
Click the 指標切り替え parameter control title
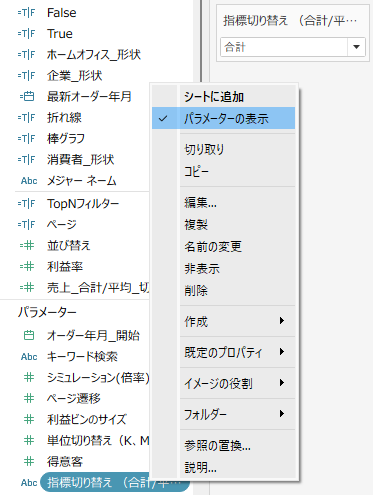click(x=290, y=21)
